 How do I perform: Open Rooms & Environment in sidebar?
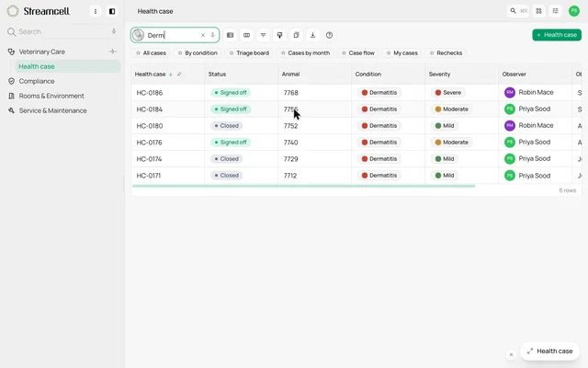click(x=51, y=96)
